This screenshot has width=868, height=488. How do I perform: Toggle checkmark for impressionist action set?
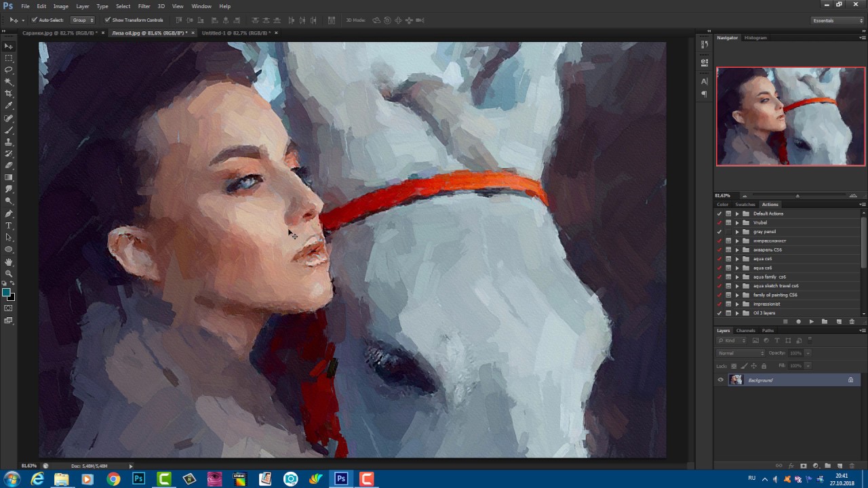[719, 304]
